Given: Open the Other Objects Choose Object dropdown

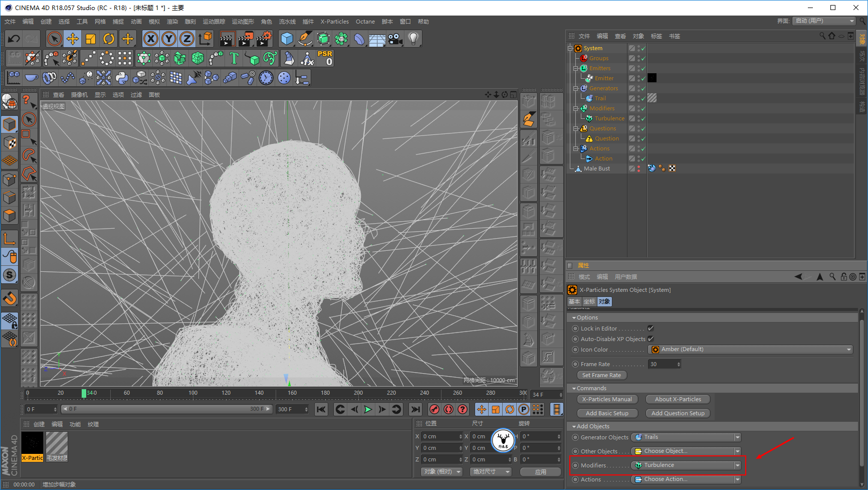Looking at the screenshot, I should pyautogui.click(x=686, y=451).
